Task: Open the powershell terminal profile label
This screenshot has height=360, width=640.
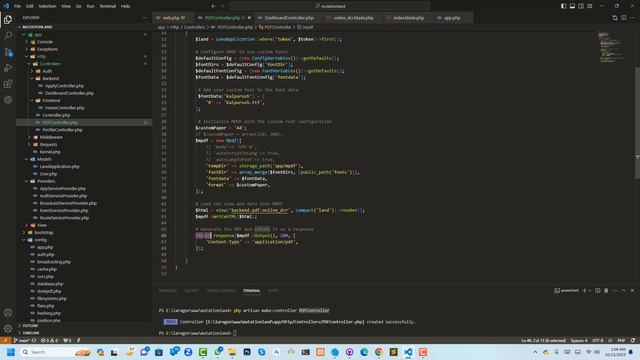Action: coord(567,291)
